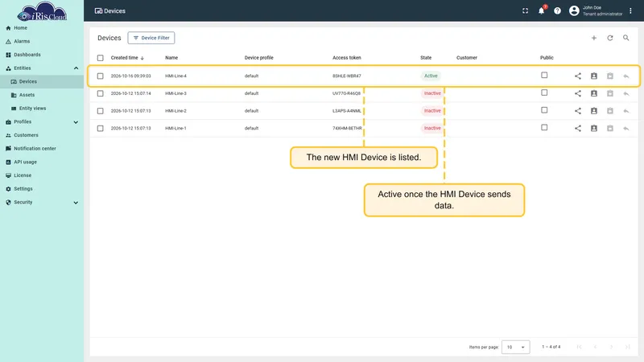
Task: Click Inactive badge in HMI-Line-3 row
Action: (x=432, y=93)
